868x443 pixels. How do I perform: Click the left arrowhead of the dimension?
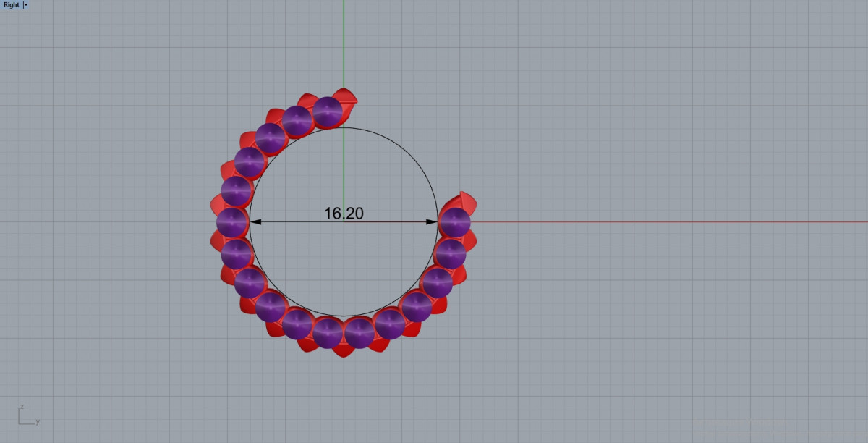255,222
